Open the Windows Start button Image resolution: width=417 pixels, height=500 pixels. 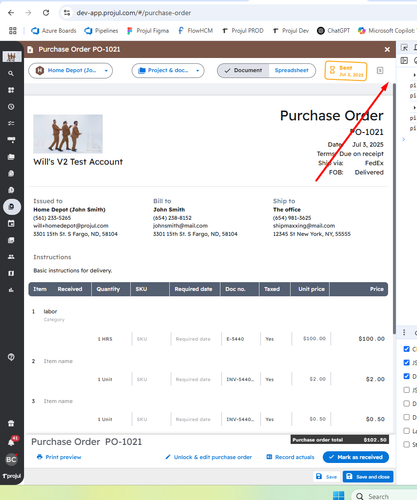338,495
